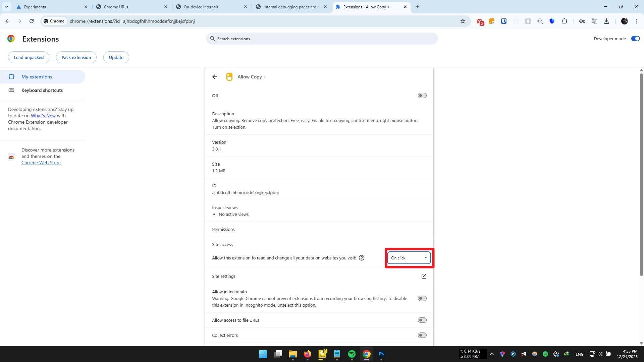Bookmark this page with the star icon
This screenshot has width=644, height=362.
pyautogui.click(x=463, y=21)
